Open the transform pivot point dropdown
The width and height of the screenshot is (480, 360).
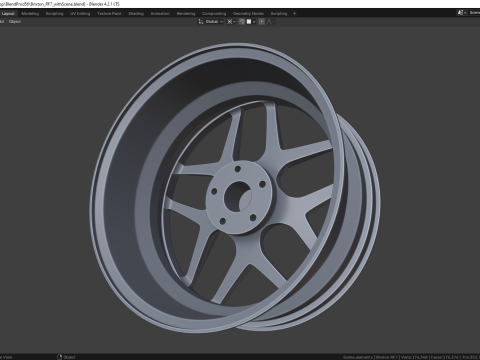point(231,22)
